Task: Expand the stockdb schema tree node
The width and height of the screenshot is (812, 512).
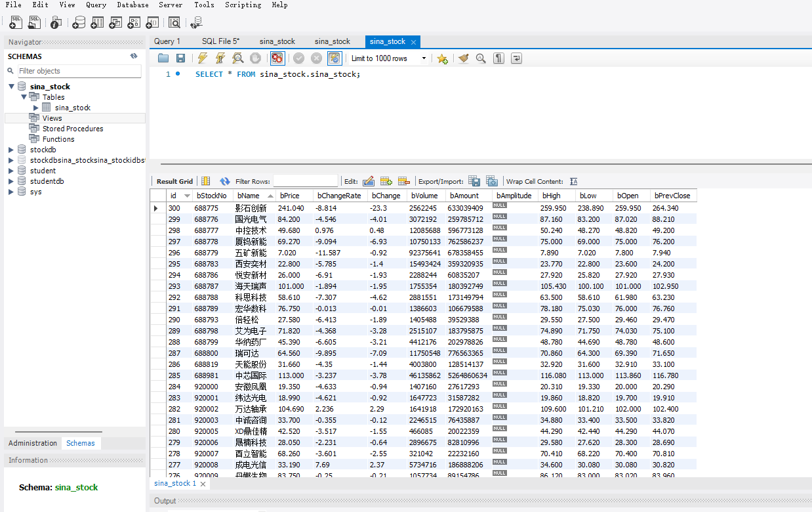Action: pyautogui.click(x=11, y=150)
